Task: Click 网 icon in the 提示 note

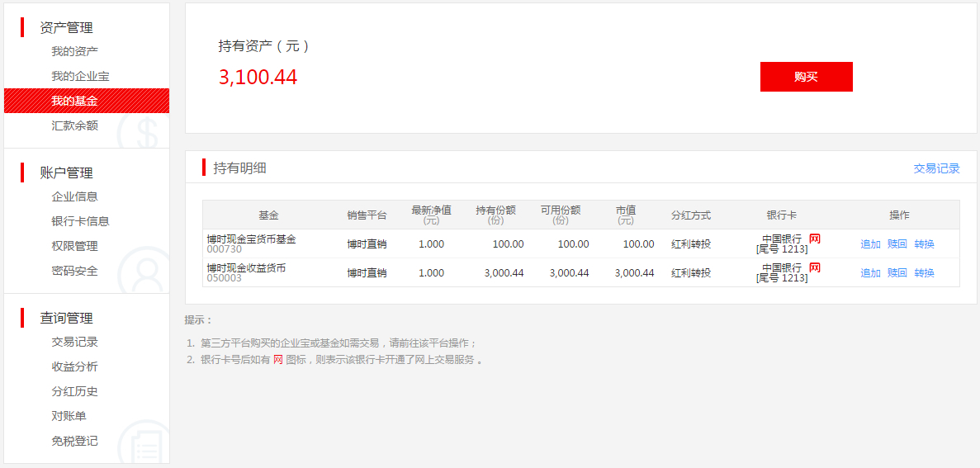Action: [278, 360]
